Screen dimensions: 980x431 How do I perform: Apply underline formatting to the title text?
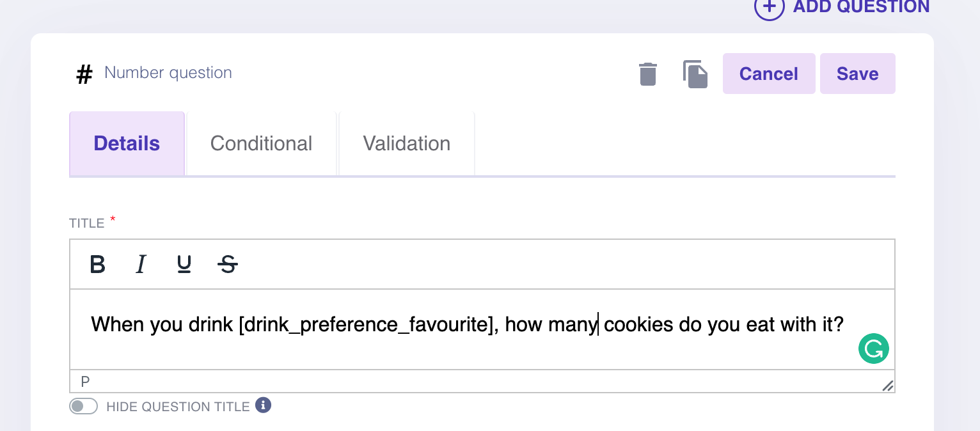pos(184,264)
